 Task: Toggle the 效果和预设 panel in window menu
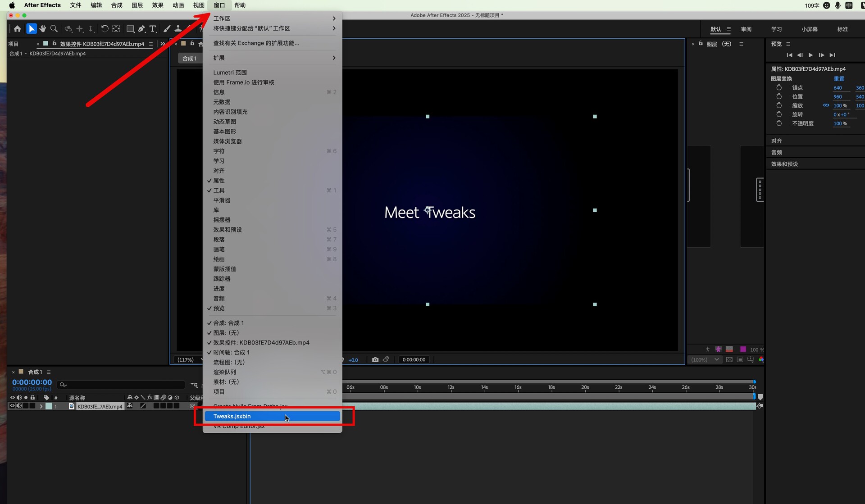coord(228,230)
